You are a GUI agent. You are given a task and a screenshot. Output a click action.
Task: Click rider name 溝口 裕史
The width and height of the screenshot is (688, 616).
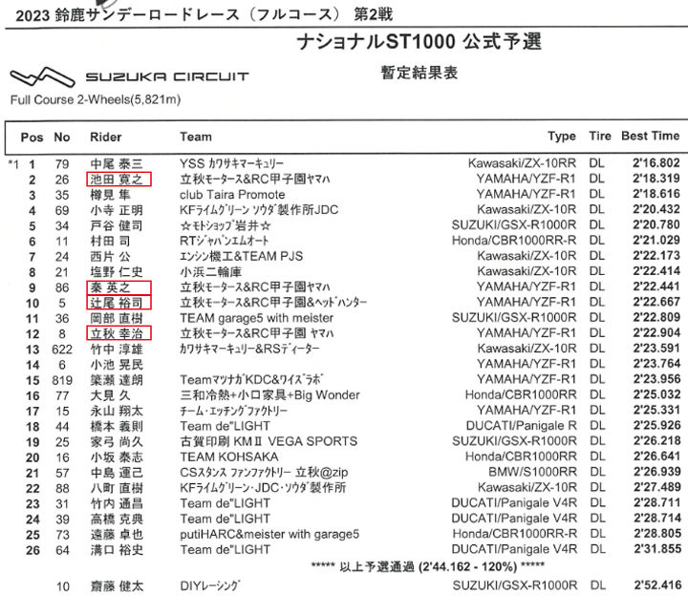point(117,550)
